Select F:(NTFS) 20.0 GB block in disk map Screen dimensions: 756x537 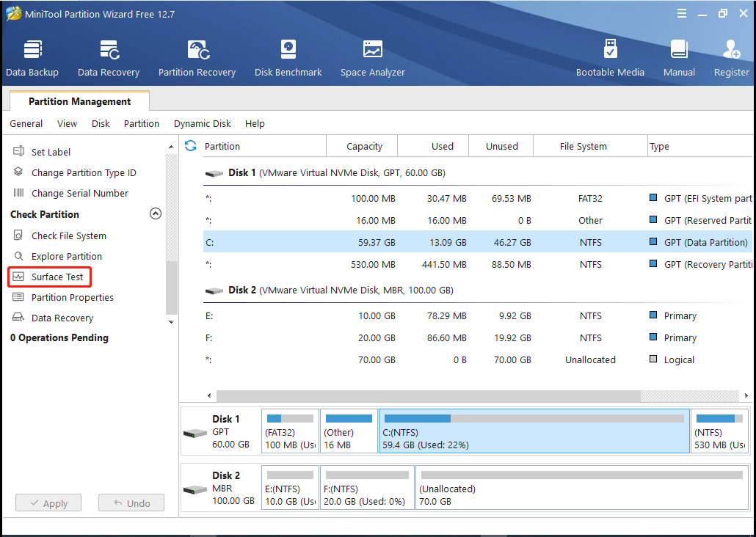tap(368, 487)
